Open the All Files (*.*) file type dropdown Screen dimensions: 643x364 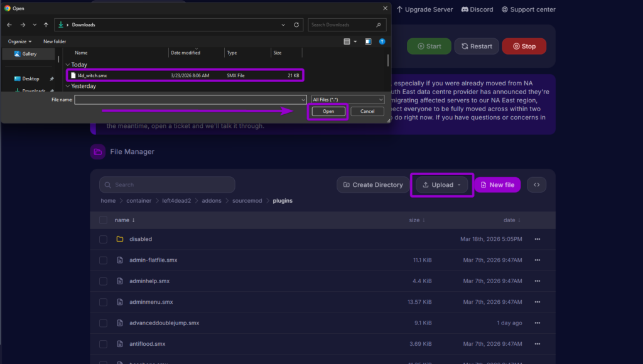[347, 99]
